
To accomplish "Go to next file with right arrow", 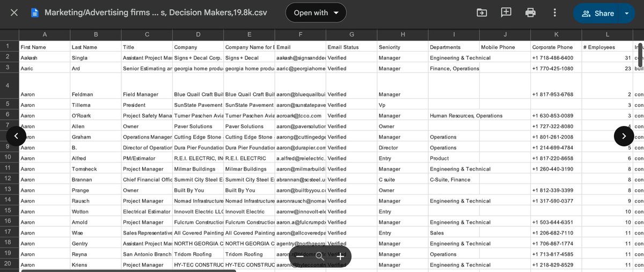I will (624, 136).
